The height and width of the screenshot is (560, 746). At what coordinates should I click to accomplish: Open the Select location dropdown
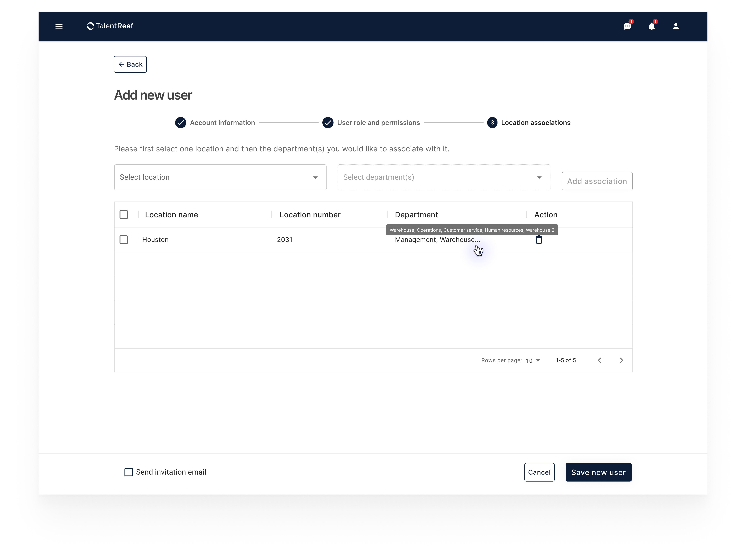(220, 177)
